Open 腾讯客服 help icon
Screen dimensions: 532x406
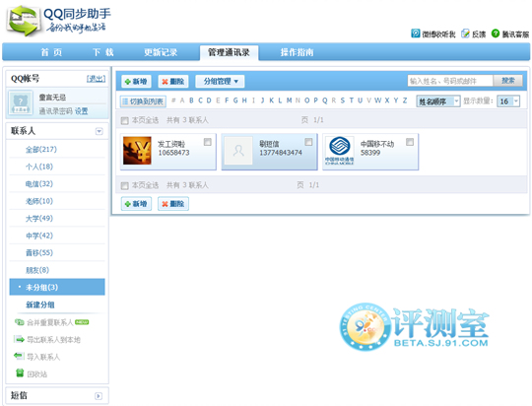(x=496, y=34)
